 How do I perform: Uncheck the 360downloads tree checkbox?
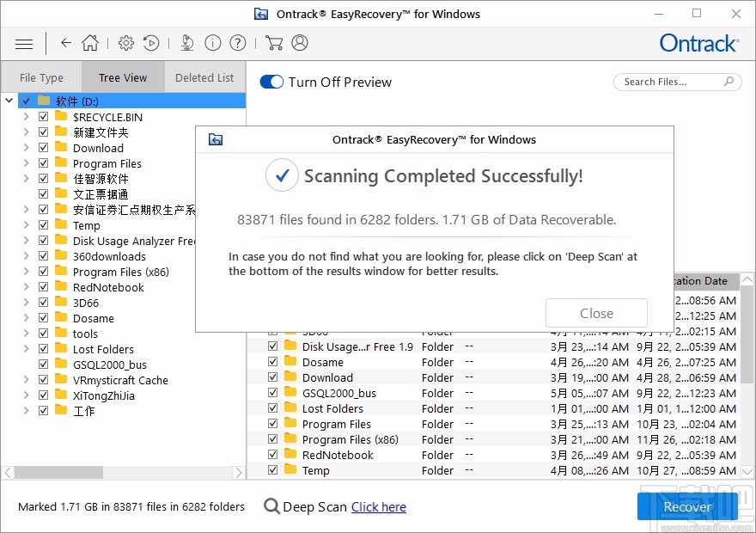[x=44, y=255]
